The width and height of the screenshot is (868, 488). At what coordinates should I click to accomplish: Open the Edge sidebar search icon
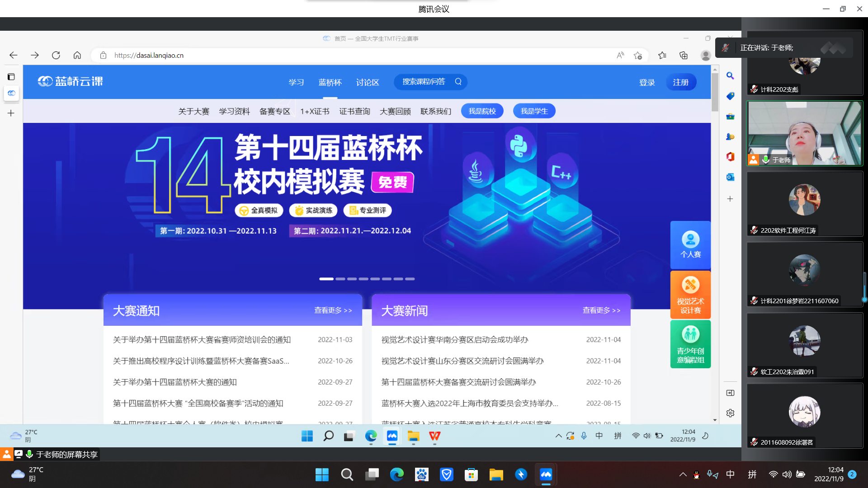[x=730, y=76]
